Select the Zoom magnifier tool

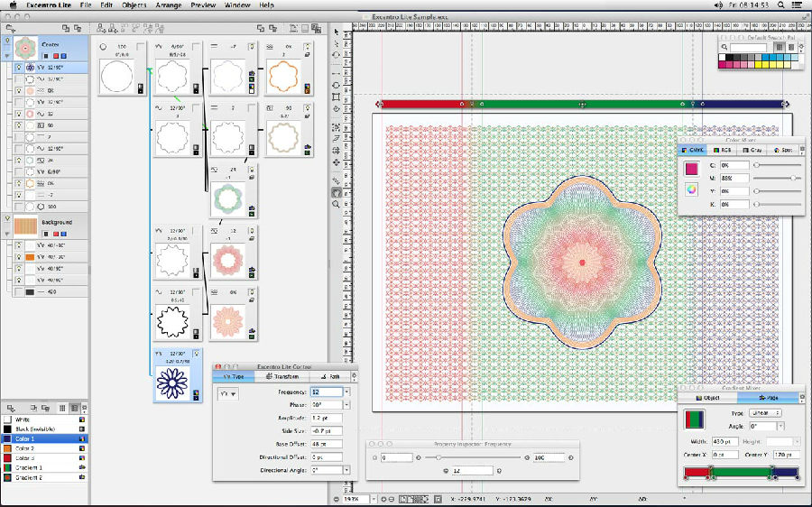[x=337, y=205]
